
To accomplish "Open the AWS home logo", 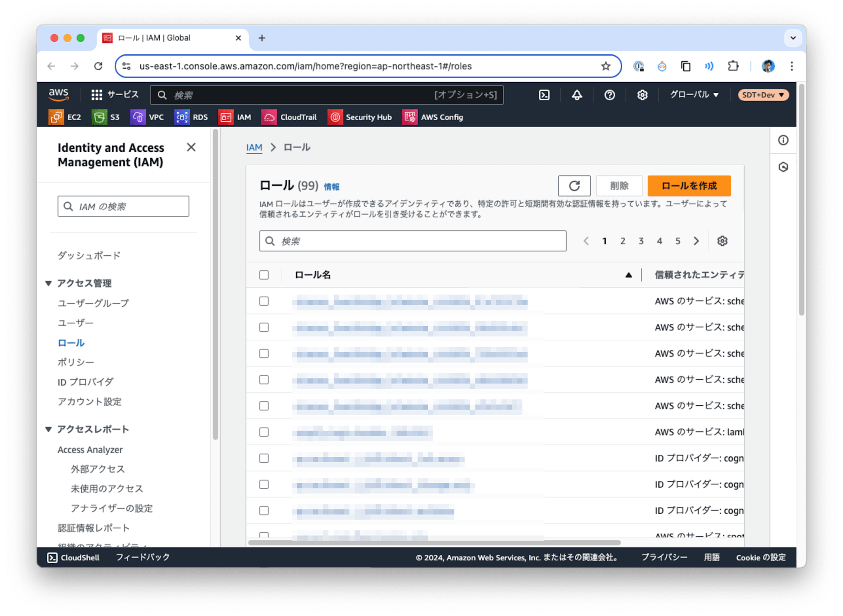I will pos(58,95).
